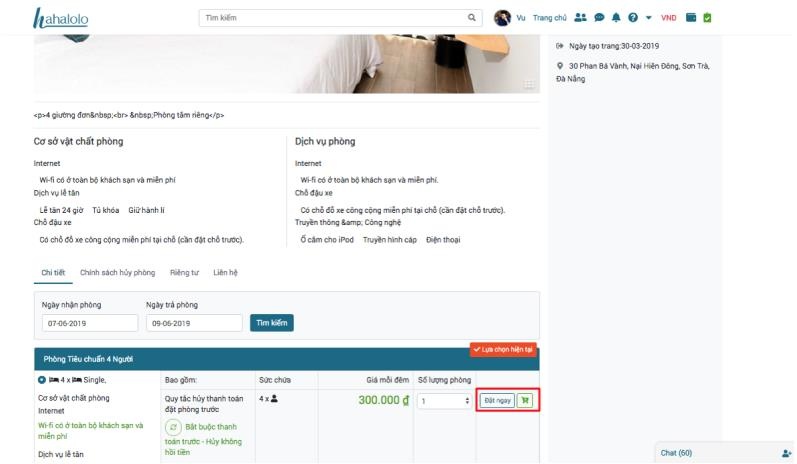Screen dimensions: 797x464
Task: Switch to the Riêng tư tab
Action: [184, 273]
